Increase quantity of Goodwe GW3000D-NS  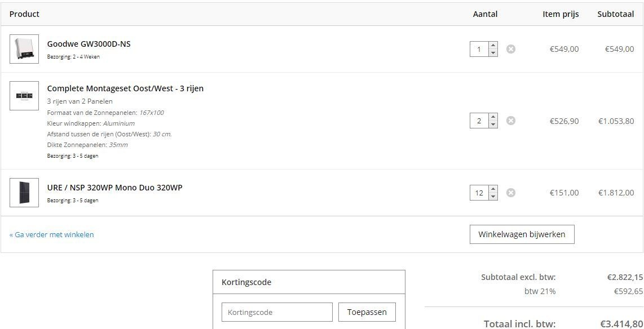(x=493, y=46)
